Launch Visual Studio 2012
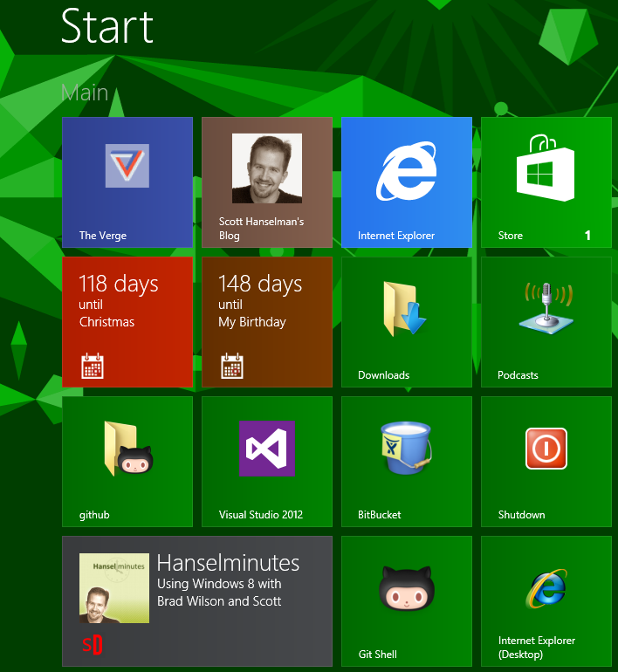This screenshot has height=672, width=618. click(267, 461)
